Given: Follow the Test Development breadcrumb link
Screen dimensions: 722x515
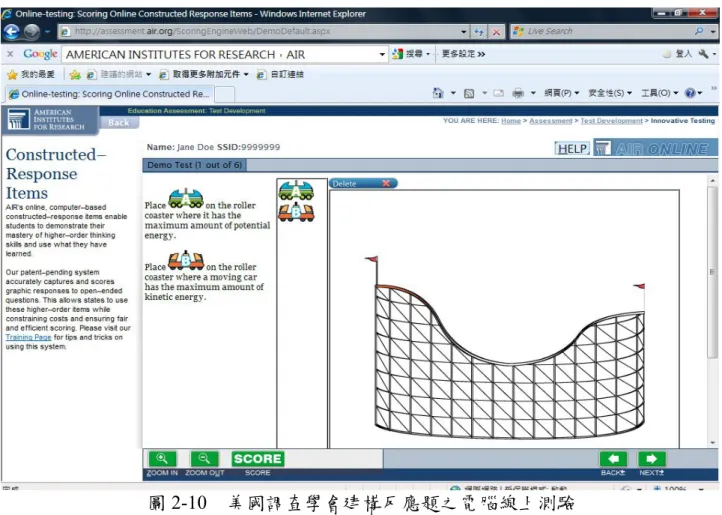Looking at the screenshot, I should [611, 121].
